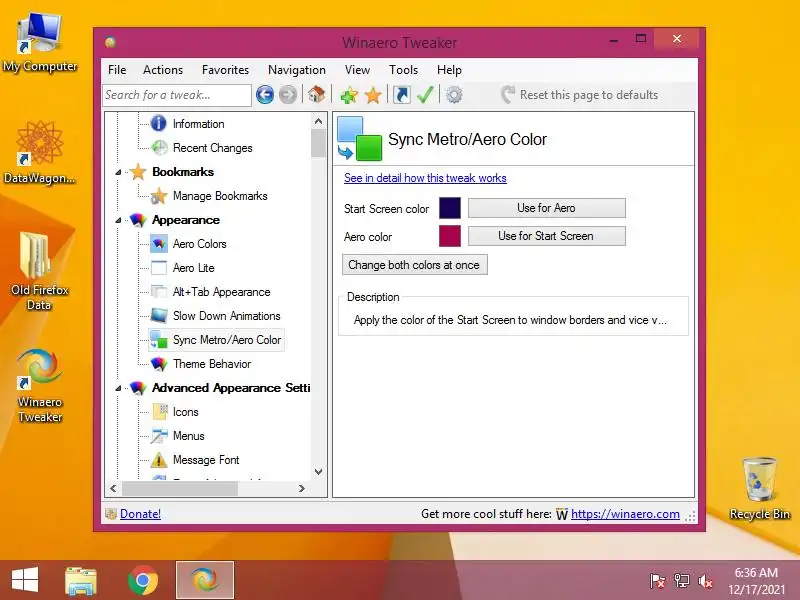Click Change both colors at once
The image size is (800, 600).
tap(414, 265)
